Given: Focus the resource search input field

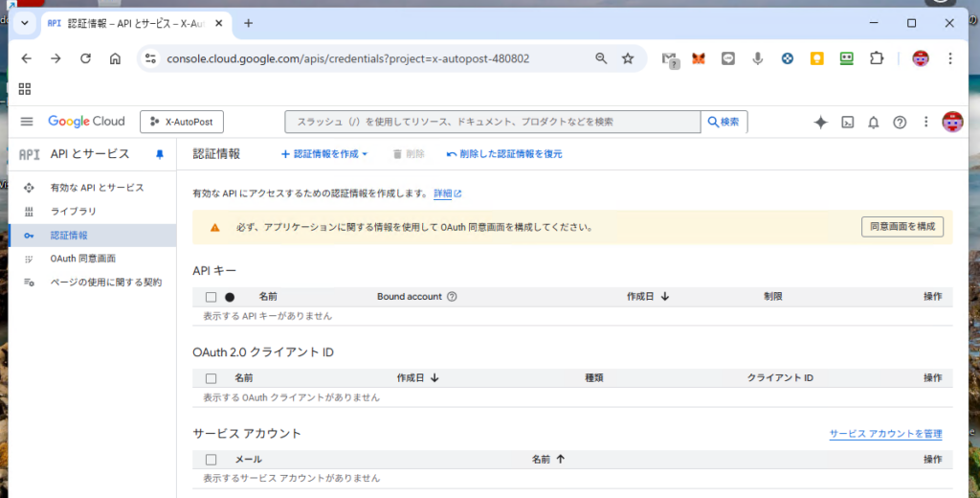Looking at the screenshot, I should (493, 122).
